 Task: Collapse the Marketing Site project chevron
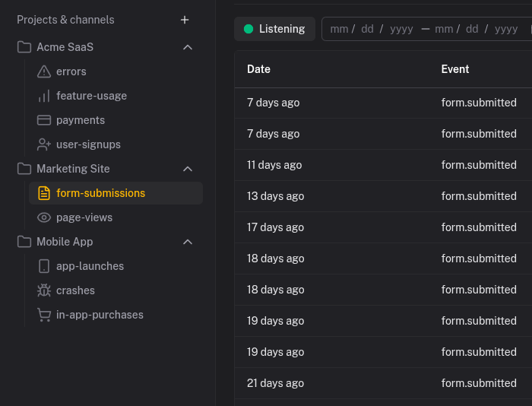coord(188,169)
